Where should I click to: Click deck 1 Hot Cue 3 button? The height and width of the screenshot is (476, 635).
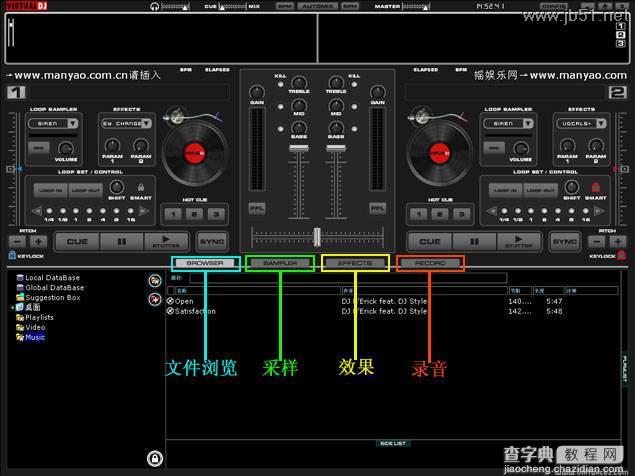pyautogui.click(x=216, y=214)
